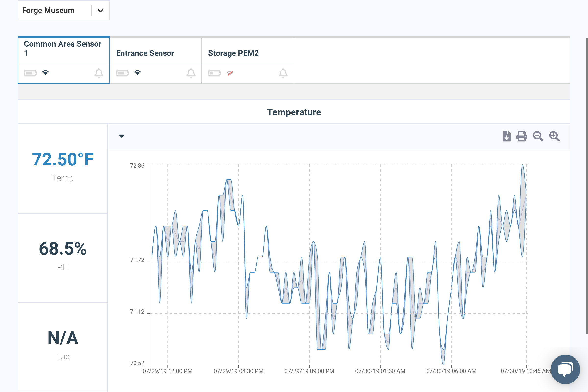588x392 pixels.
Task: Open the chat support bubble
Action: coord(565,369)
